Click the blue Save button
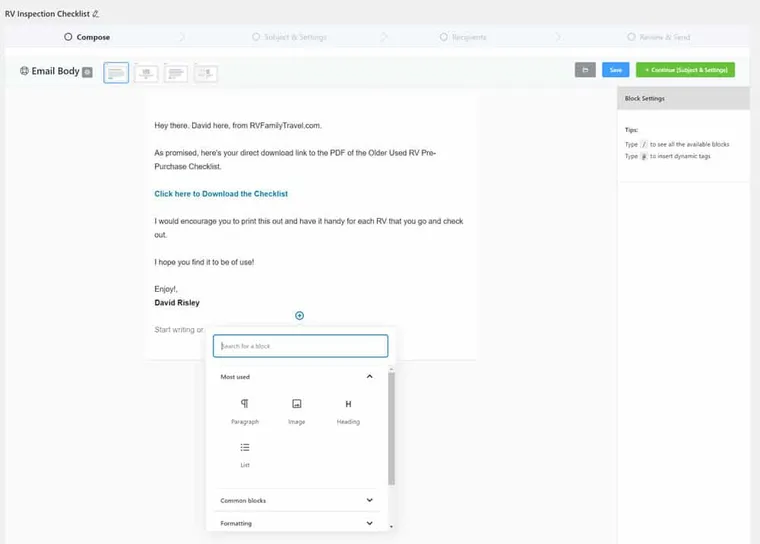Viewport: 760px width, 544px height. click(616, 70)
